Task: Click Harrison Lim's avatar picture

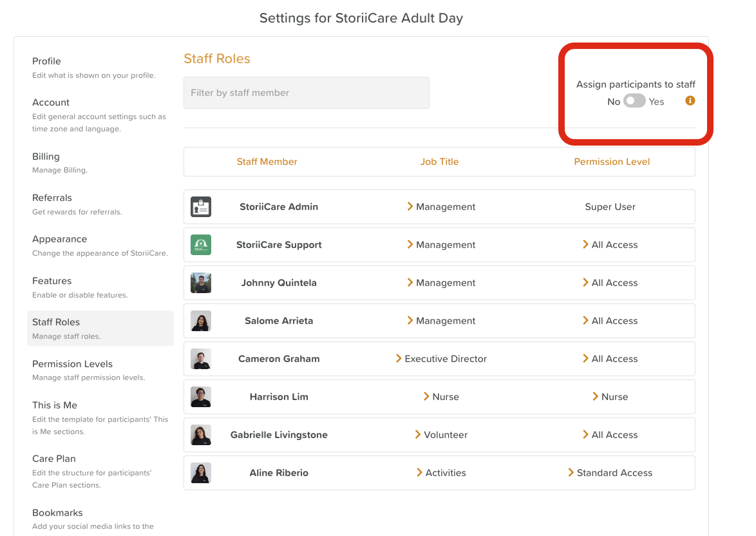Action: click(x=201, y=397)
